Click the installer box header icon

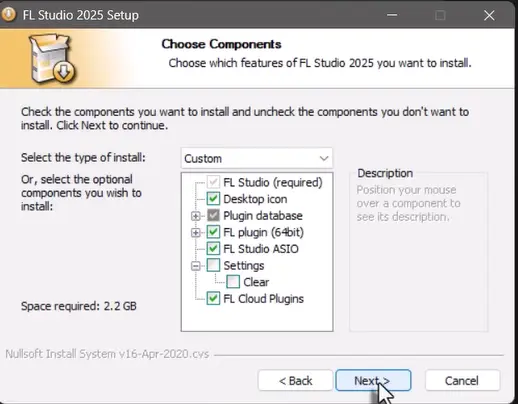point(53,58)
